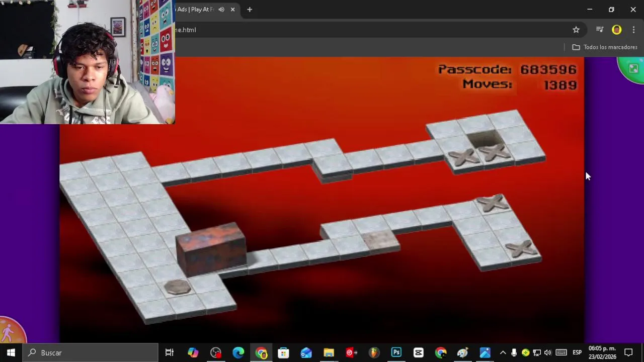Open FL Studio from the taskbar
Viewport: 644px width, 362px height.
[x=373, y=353]
